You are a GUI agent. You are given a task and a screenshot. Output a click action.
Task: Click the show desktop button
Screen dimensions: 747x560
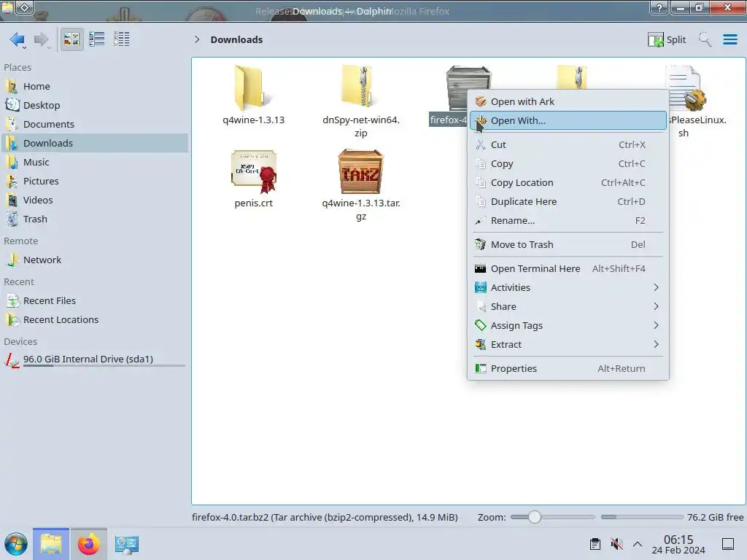click(x=728, y=544)
